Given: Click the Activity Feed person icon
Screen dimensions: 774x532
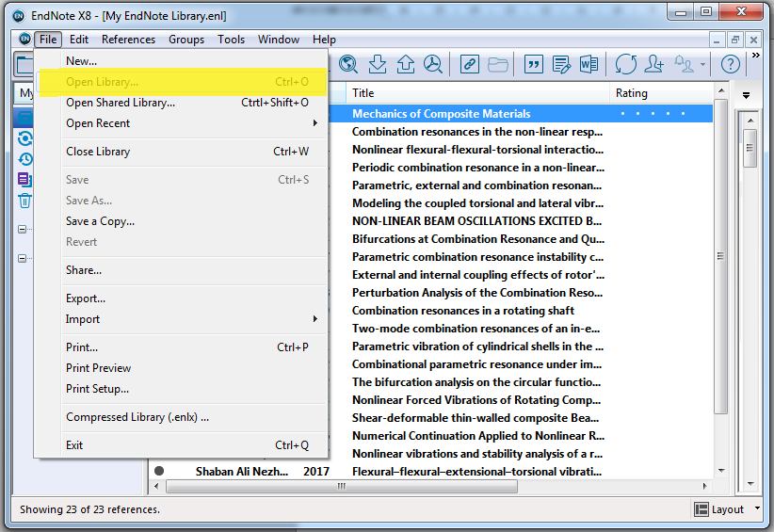Looking at the screenshot, I should pyautogui.click(x=685, y=64).
